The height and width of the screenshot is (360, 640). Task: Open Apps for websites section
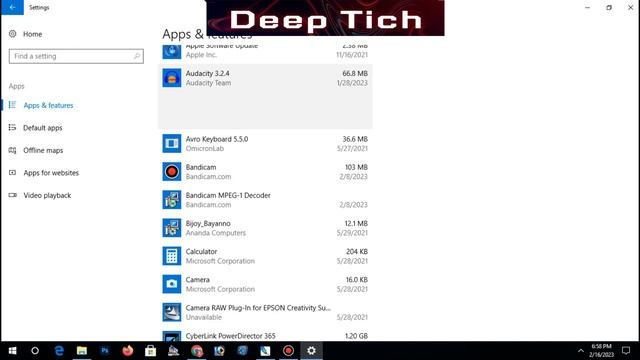tap(51, 173)
